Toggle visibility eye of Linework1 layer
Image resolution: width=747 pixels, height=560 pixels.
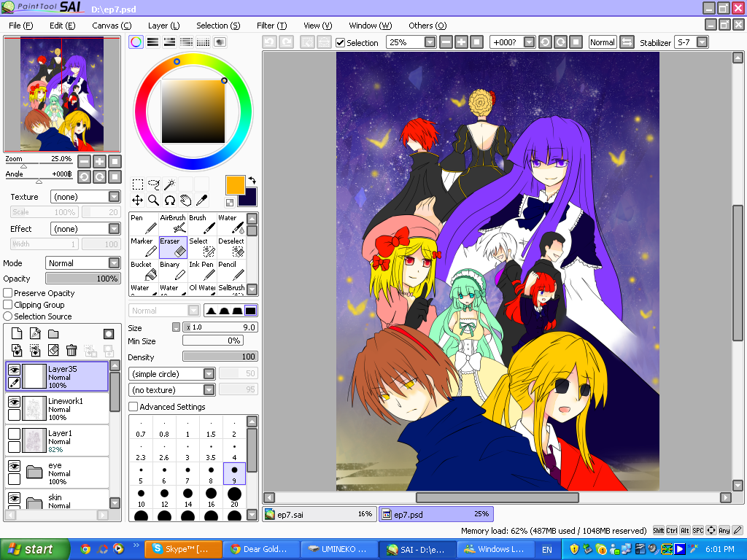click(x=15, y=402)
